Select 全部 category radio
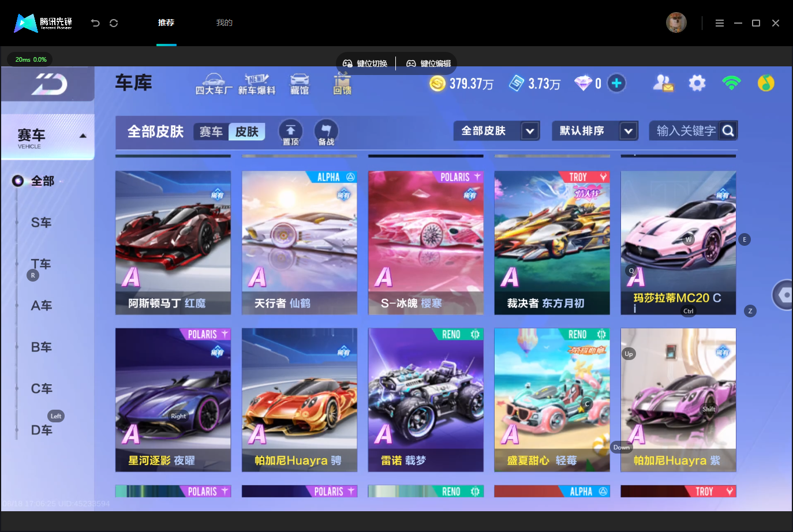Image resolution: width=793 pixels, height=532 pixels. point(18,181)
